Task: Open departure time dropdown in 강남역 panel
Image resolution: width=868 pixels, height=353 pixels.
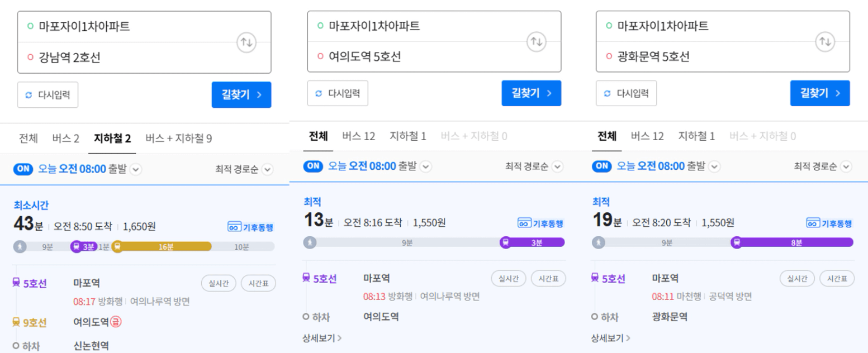Action: pos(136,169)
